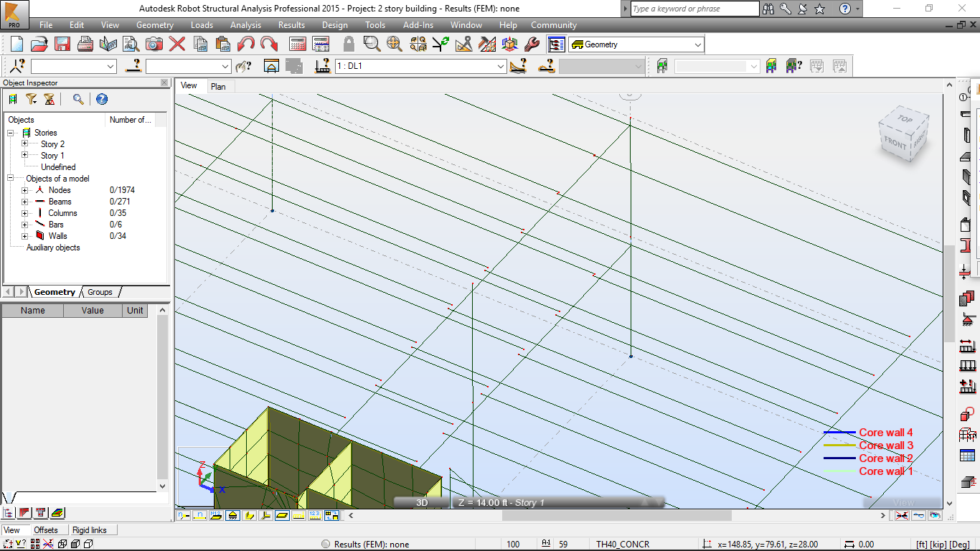The width and height of the screenshot is (980, 551).
Task: Select the Walls tree item
Action: pos(57,235)
